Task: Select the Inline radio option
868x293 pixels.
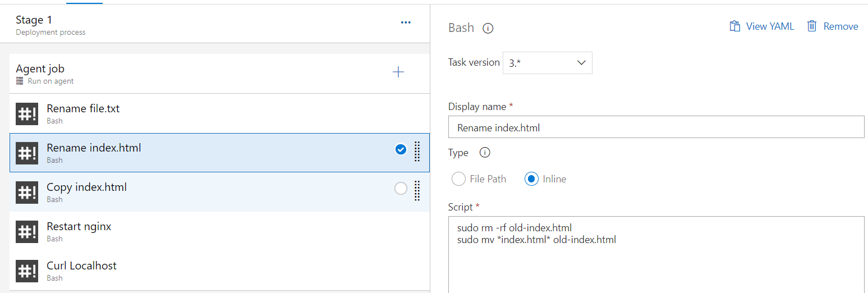Action: tap(531, 179)
